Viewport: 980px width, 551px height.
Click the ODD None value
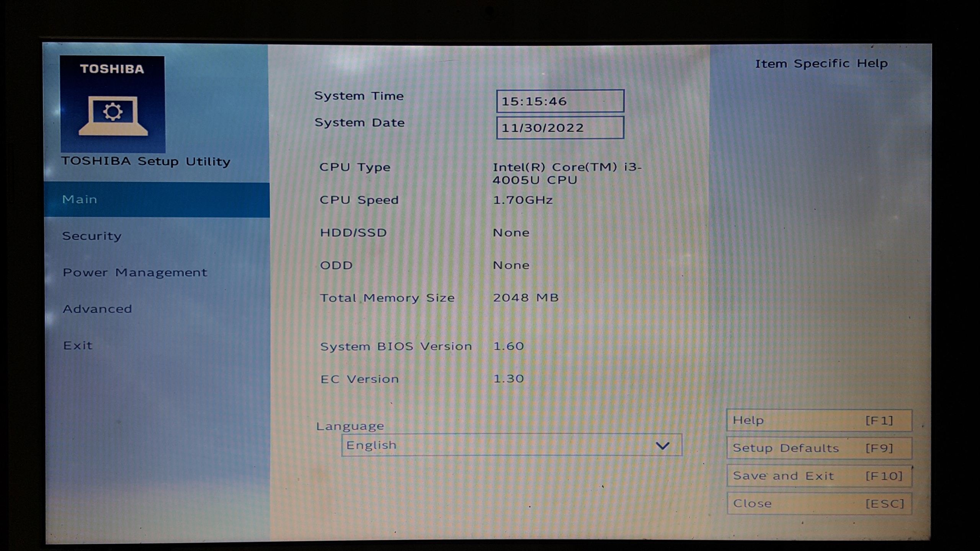point(511,265)
